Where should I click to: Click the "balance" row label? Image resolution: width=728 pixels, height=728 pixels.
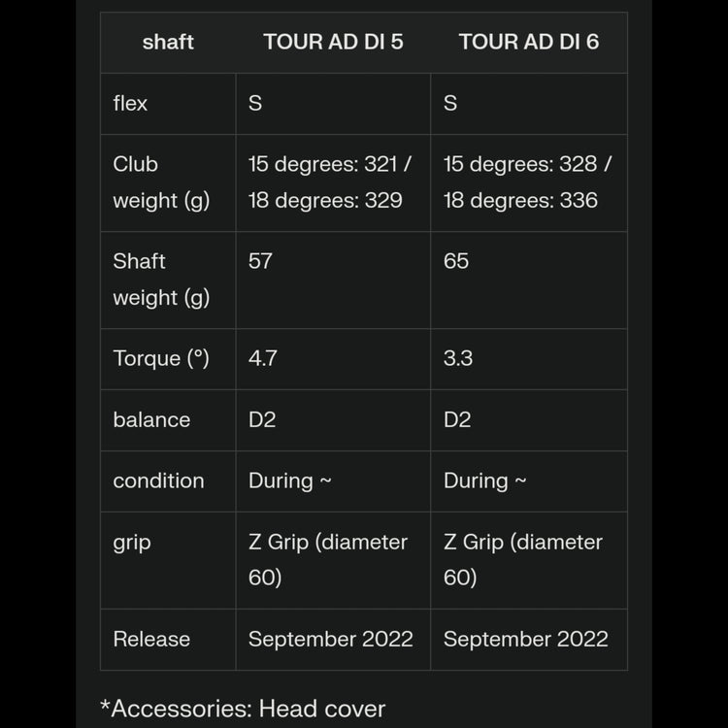tap(151, 419)
